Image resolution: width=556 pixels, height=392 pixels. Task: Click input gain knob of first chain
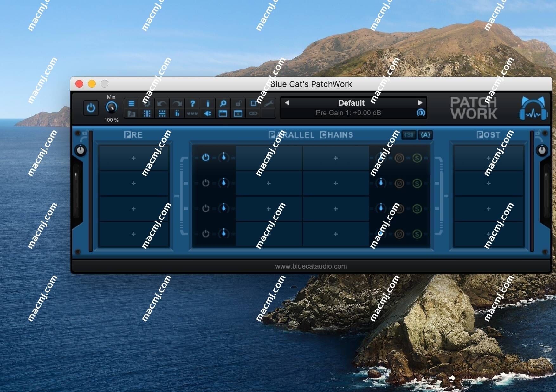[224, 157]
